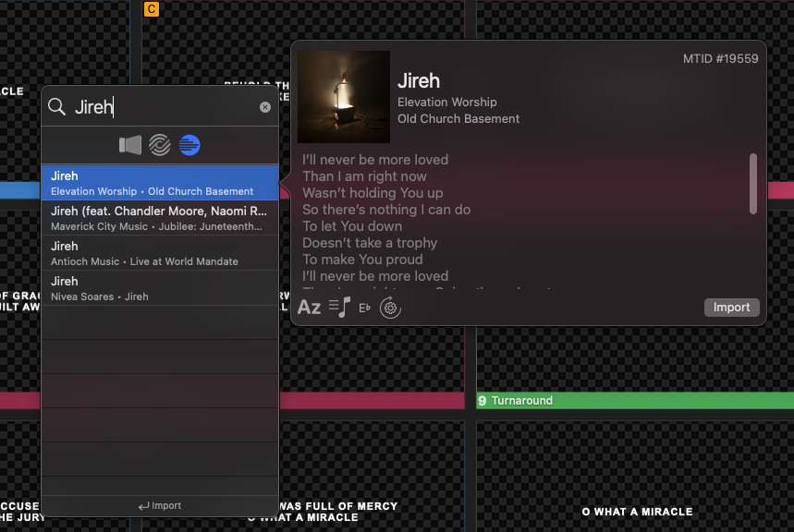Click the lyric "Doesn't take a trophy"
794x532 pixels.
[370, 243]
